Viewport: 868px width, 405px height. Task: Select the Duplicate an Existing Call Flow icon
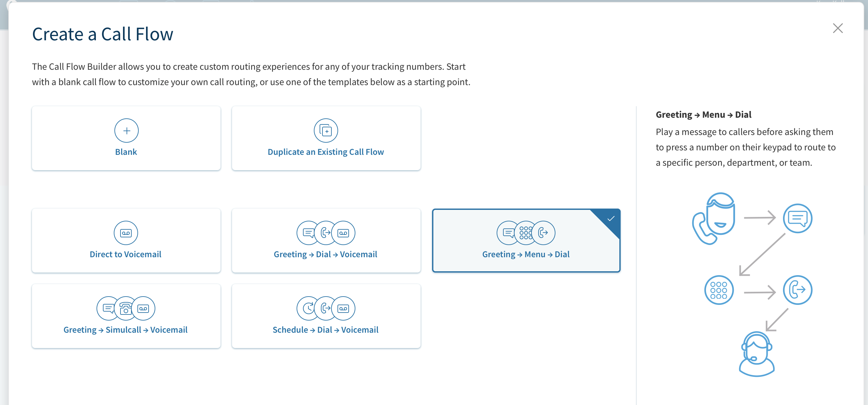[x=325, y=131]
